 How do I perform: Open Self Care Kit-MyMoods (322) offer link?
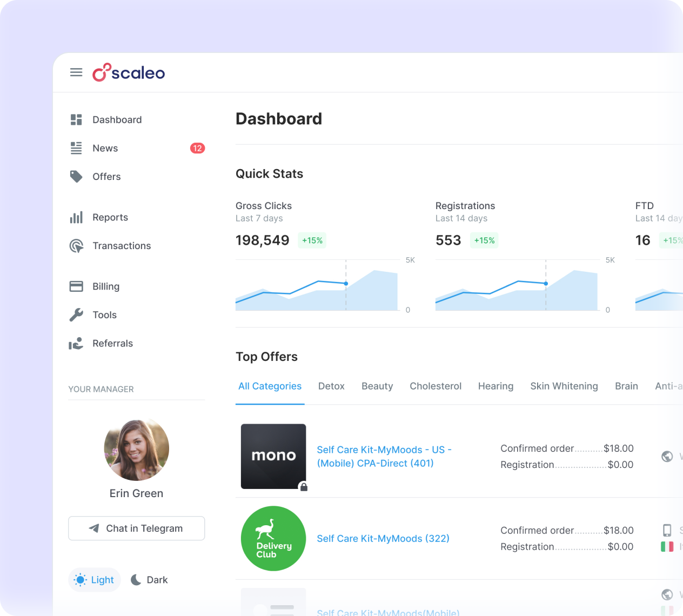(x=383, y=539)
